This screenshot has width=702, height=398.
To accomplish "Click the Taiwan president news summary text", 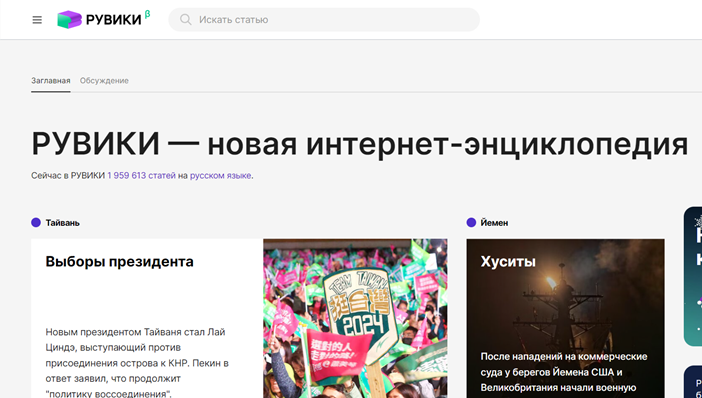I will (137, 363).
